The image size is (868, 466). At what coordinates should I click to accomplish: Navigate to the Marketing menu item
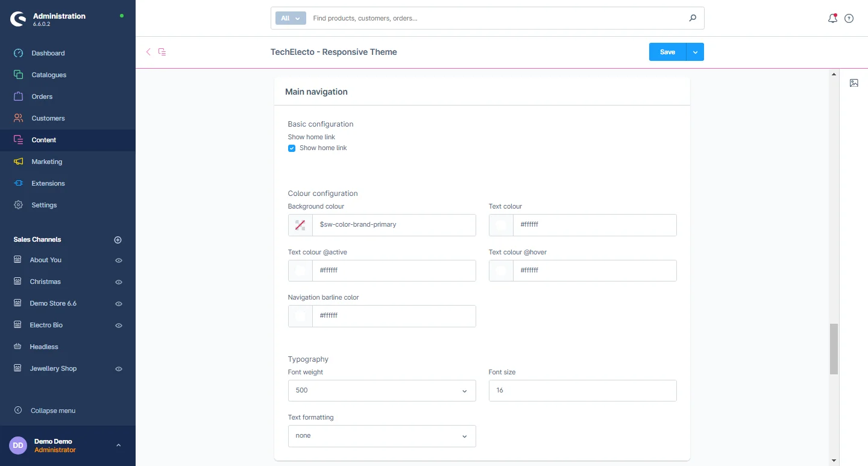46,162
